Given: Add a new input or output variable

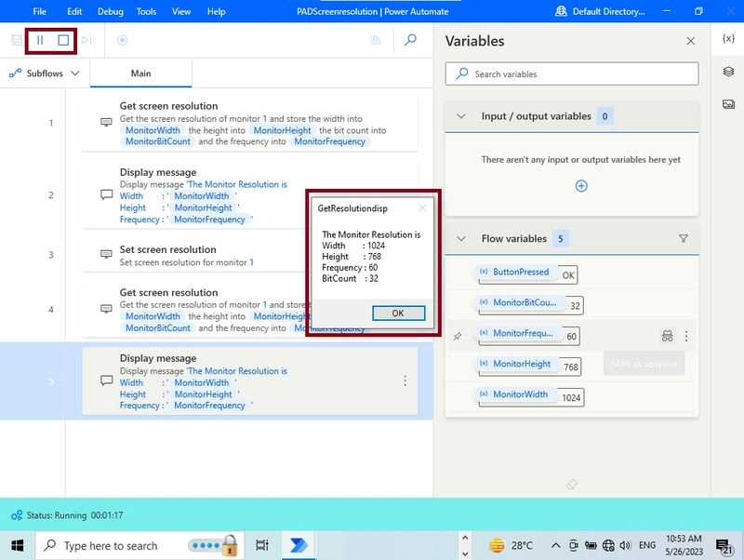Looking at the screenshot, I should point(581,186).
